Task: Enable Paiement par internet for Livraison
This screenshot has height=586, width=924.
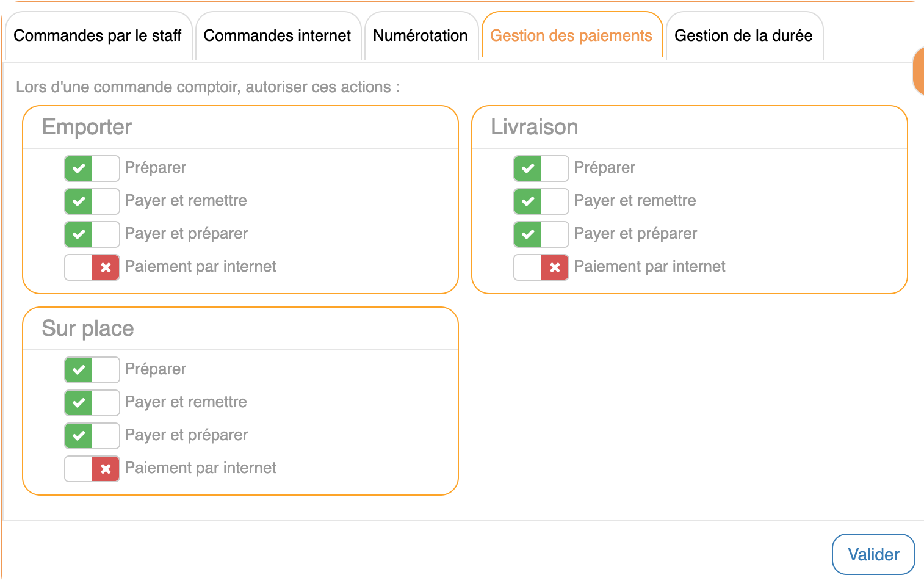Action: 541,267
